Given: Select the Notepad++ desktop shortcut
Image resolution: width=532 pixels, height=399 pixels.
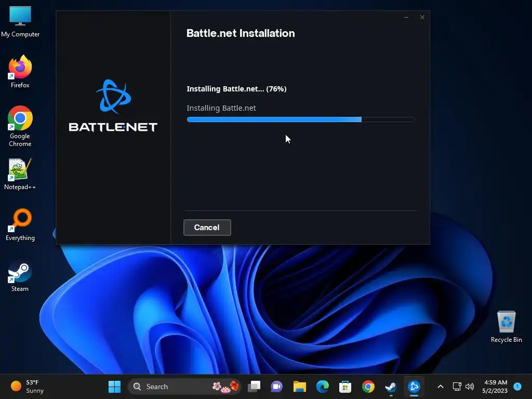Looking at the screenshot, I should pyautogui.click(x=20, y=174).
